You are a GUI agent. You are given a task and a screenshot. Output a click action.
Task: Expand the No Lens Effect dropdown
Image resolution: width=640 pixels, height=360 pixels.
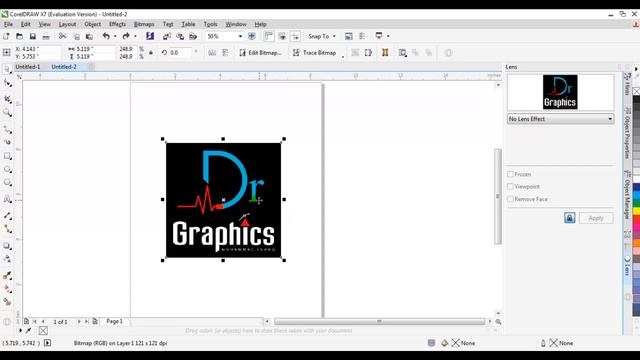560,119
